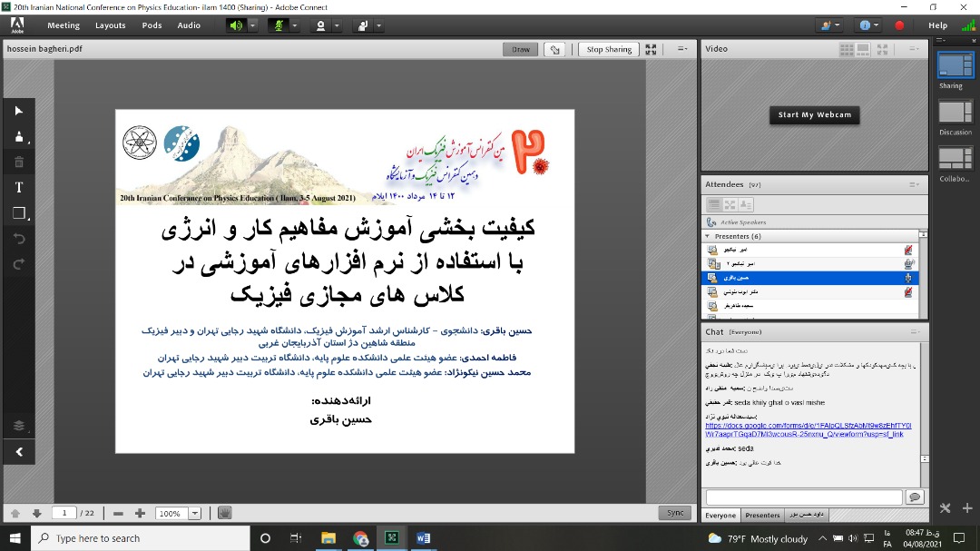The height and width of the screenshot is (551, 980).
Task: Select the arrow selection tool in whiteboard toolbar
Action: (x=19, y=111)
